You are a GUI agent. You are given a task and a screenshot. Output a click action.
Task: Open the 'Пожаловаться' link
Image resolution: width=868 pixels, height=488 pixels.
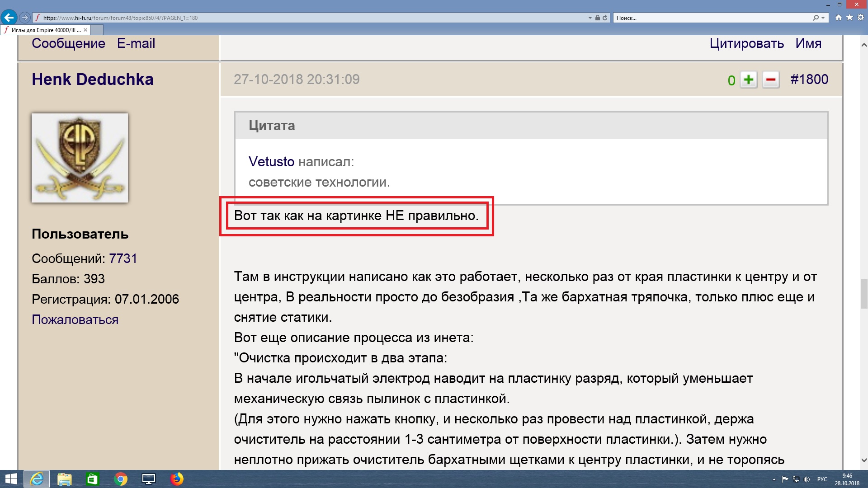click(x=75, y=319)
